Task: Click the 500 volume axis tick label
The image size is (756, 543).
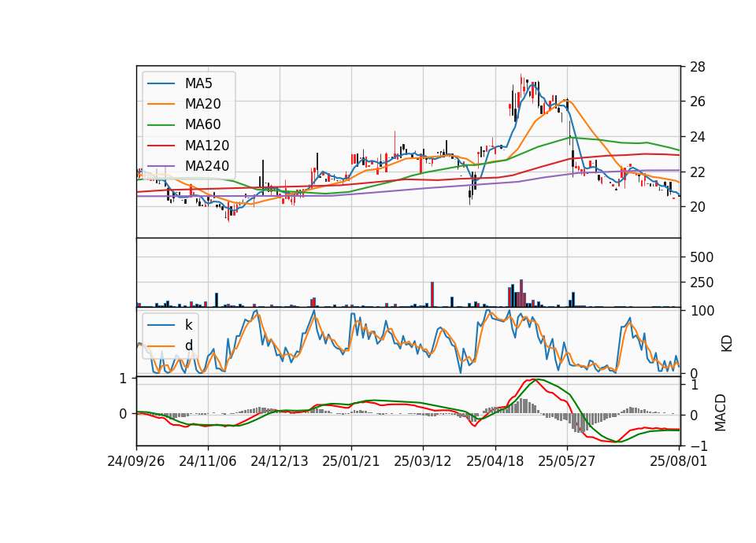Action: pos(702,257)
